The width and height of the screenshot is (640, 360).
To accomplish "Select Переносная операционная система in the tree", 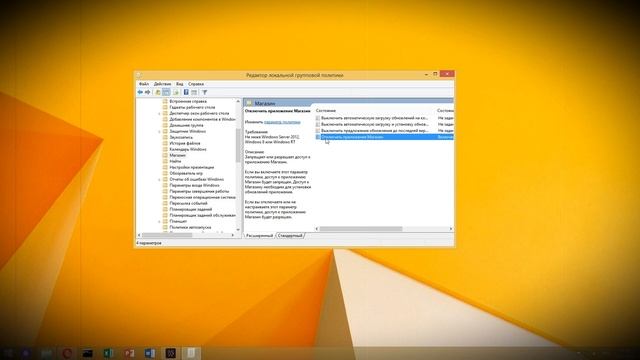I will [x=202, y=197].
